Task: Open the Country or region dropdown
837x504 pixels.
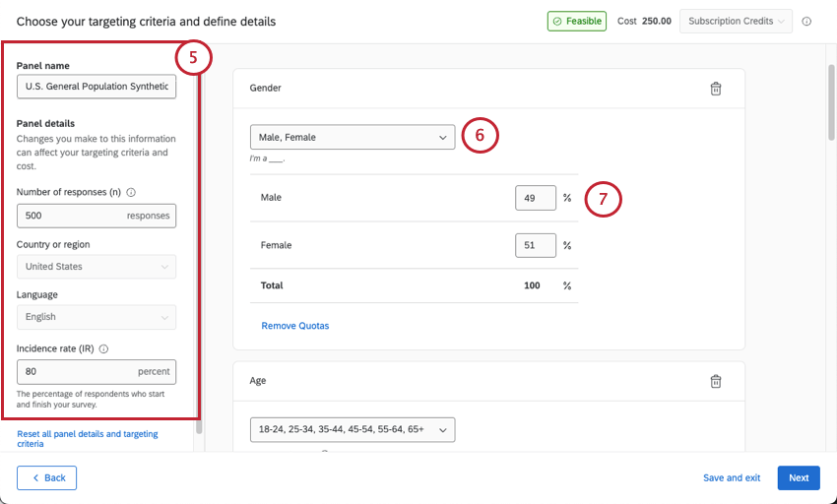Action: click(x=96, y=267)
